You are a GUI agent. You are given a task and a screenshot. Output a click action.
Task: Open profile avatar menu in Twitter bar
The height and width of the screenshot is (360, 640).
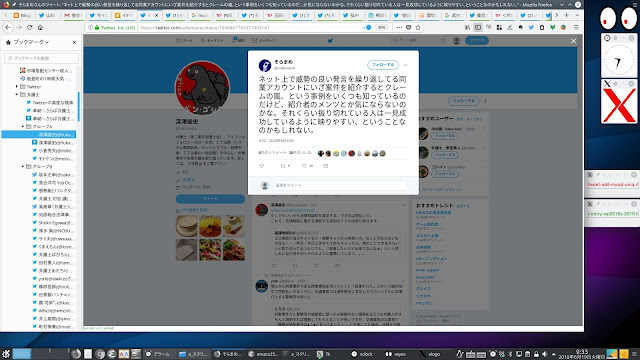click(456, 40)
